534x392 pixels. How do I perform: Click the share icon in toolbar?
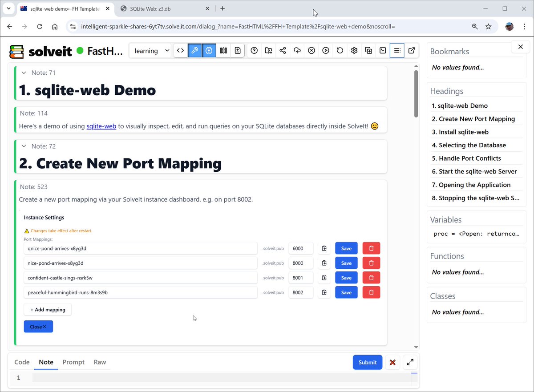pyautogui.click(x=283, y=51)
